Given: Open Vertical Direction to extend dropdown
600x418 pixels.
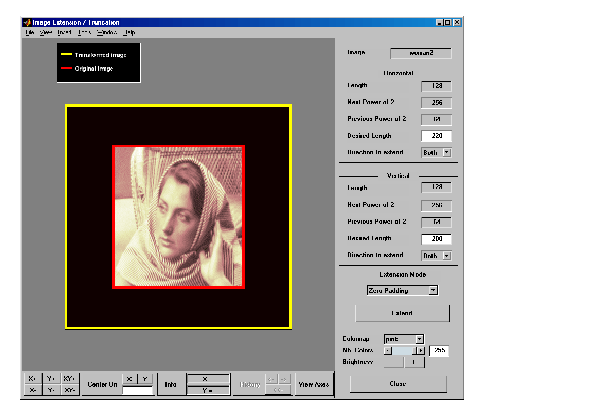Looking at the screenshot, I should click(436, 255).
